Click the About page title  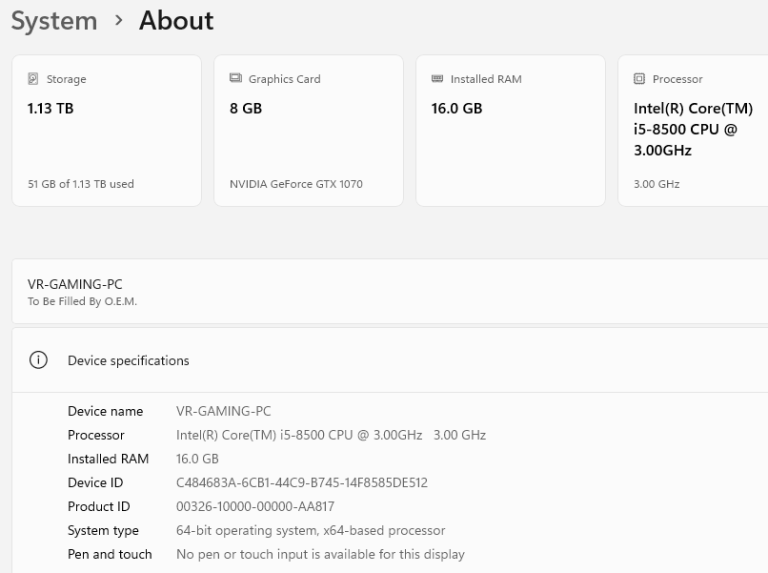click(x=176, y=21)
